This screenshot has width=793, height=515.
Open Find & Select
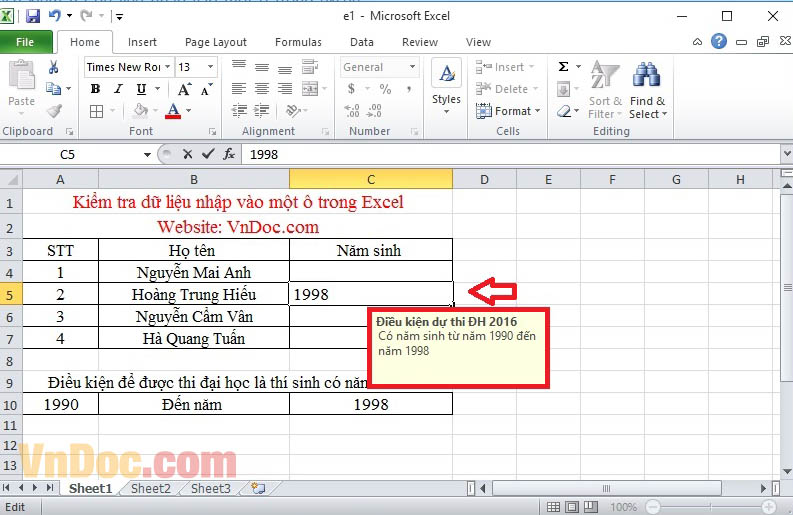[x=648, y=90]
